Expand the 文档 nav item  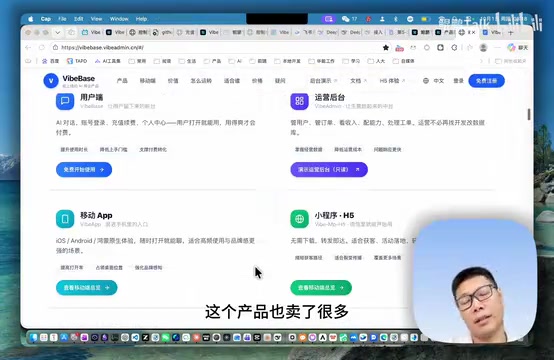[358, 81]
